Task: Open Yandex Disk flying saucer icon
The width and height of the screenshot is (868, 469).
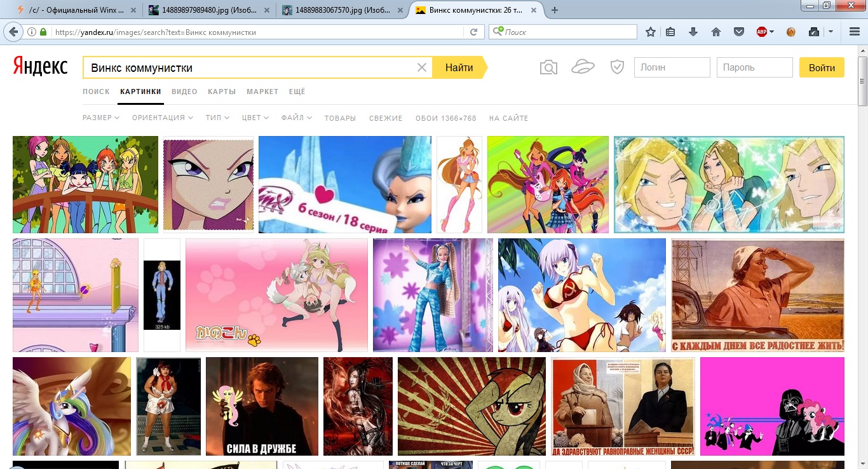Action: click(583, 66)
